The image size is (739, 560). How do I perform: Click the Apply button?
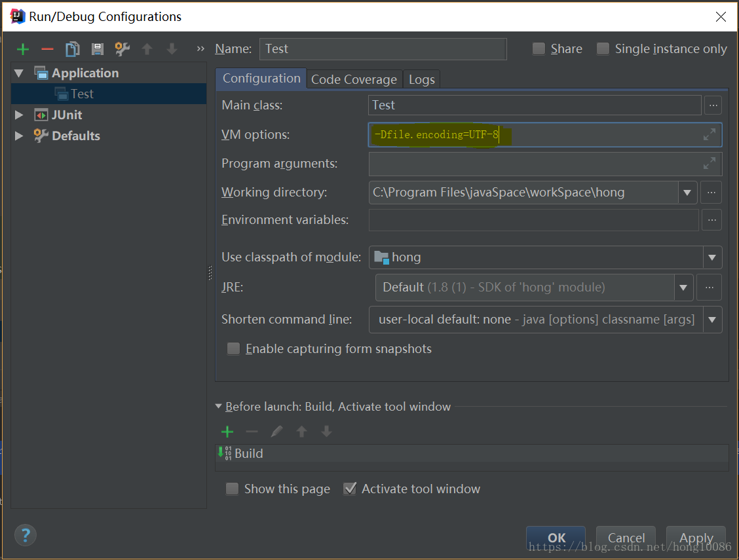(695, 538)
